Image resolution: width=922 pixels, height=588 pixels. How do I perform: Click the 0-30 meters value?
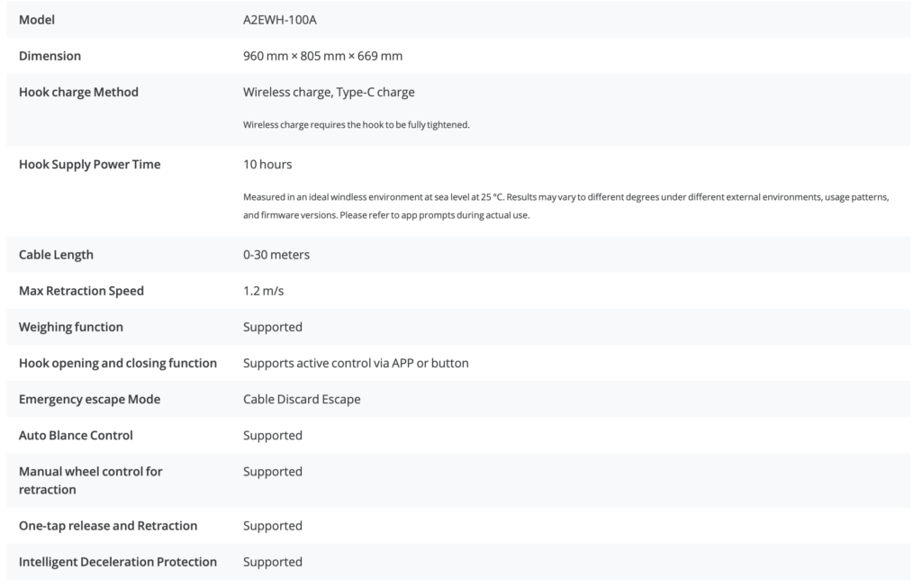(x=276, y=255)
